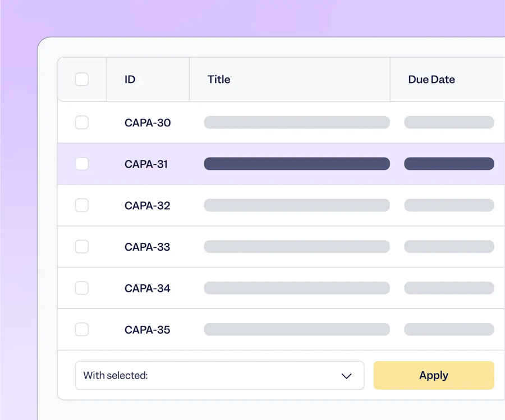Select the checkbox on row CAPA-31

click(81, 164)
